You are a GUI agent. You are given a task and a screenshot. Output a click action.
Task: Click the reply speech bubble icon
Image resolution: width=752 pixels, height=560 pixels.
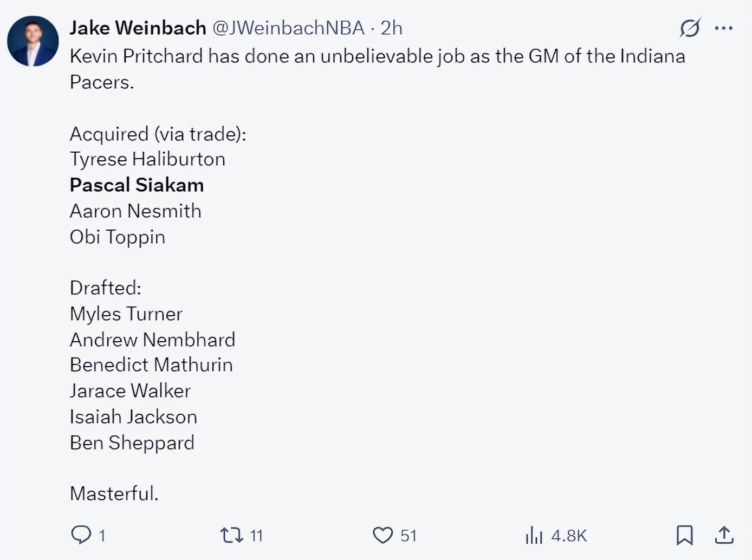[x=81, y=535]
